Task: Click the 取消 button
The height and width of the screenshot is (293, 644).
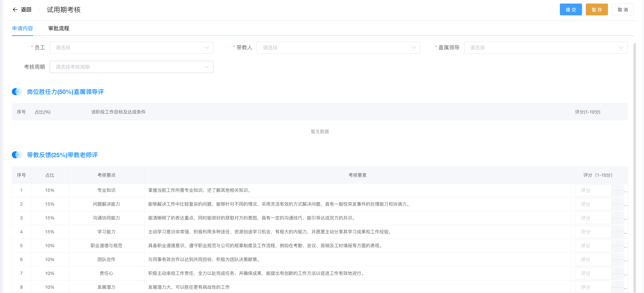Action: 622,10
